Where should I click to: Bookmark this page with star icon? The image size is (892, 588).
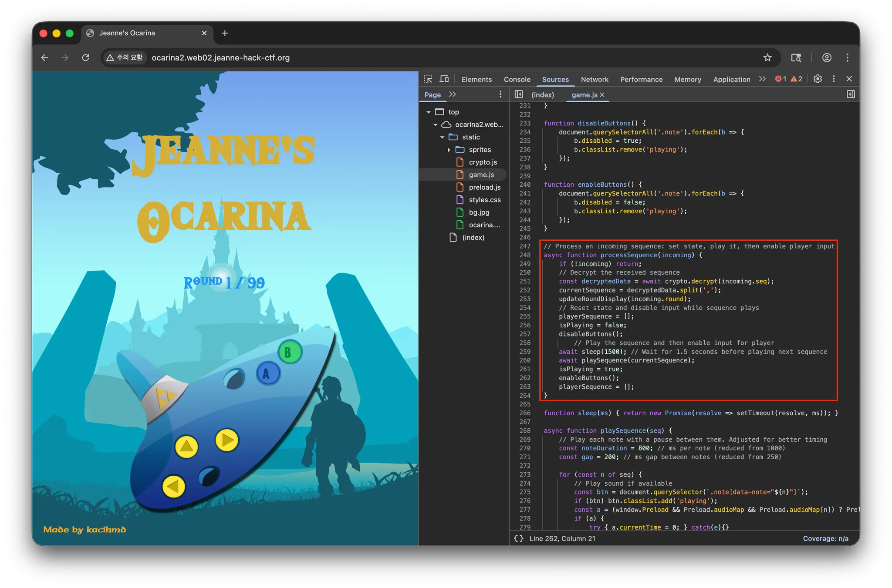767,57
